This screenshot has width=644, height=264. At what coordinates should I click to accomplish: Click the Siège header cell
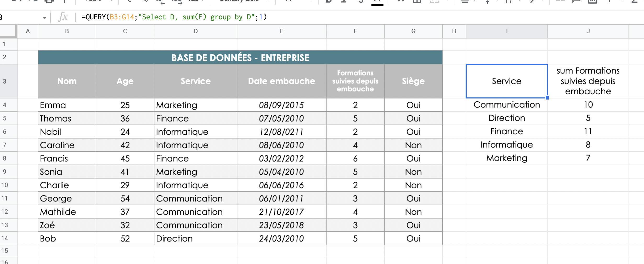(x=413, y=81)
